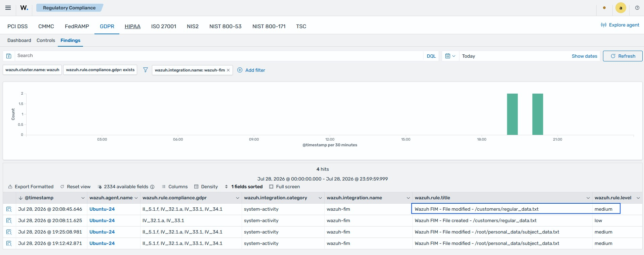
Task: Select the GDPR tab
Action: (107, 26)
